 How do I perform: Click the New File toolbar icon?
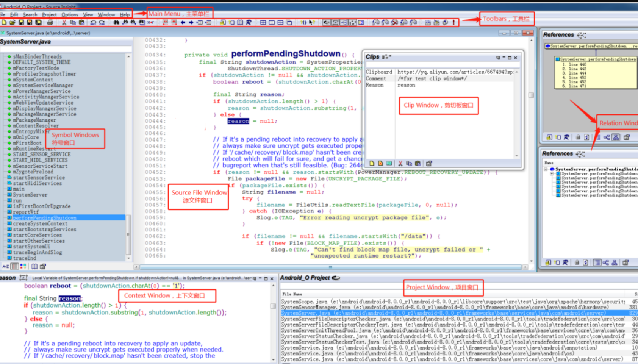click(4, 22)
